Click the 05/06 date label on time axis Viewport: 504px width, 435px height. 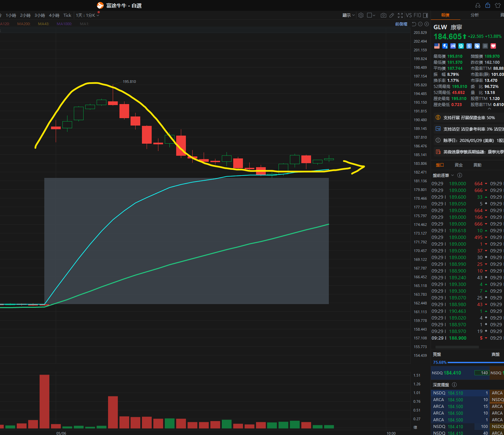tap(61, 432)
